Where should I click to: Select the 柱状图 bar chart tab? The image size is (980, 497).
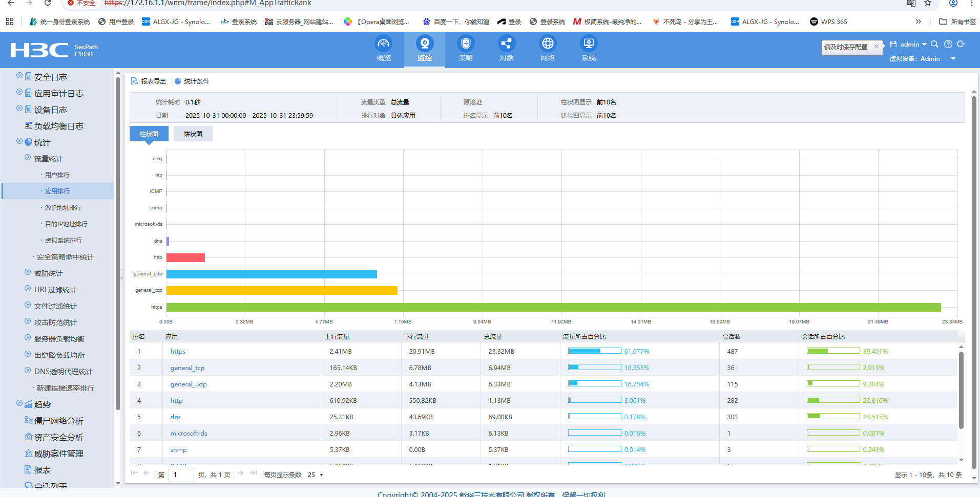pyautogui.click(x=149, y=134)
